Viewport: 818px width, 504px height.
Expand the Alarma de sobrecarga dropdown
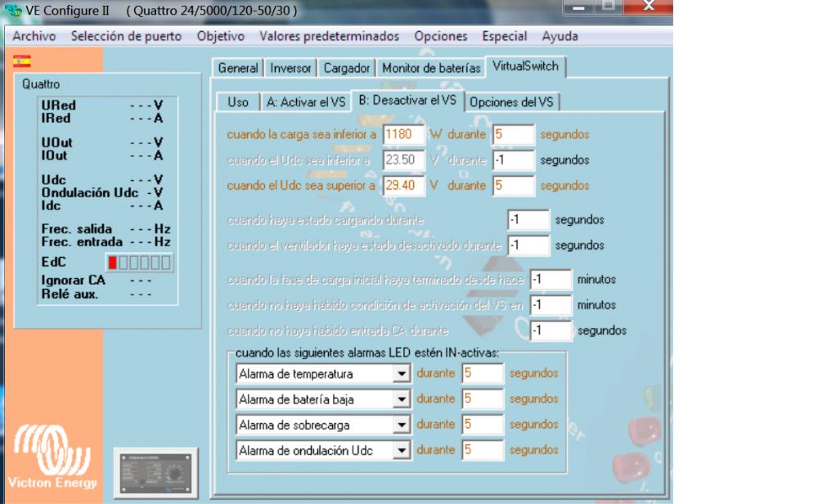pyautogui.click(x=401, y=425)
